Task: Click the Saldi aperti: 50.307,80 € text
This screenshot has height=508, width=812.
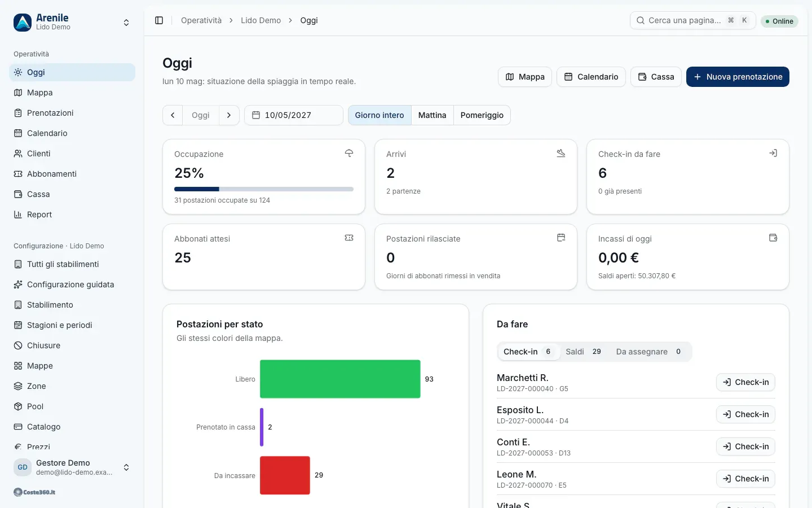Action: tap(637, 276)
